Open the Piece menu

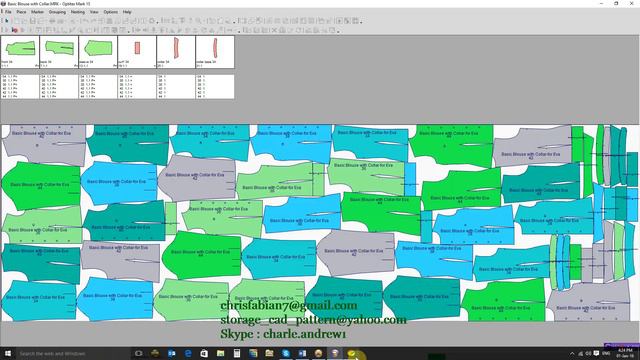click(x=21, y=12)
